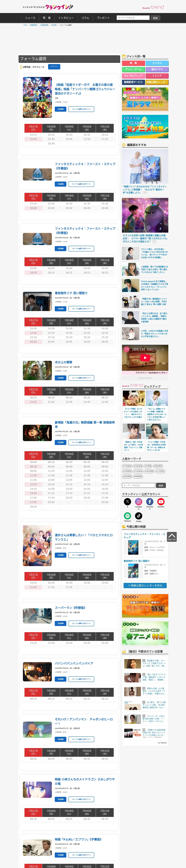The image size is (186, 868).
Task: Click the header keyword search field
Action: (x=133, y=18)
